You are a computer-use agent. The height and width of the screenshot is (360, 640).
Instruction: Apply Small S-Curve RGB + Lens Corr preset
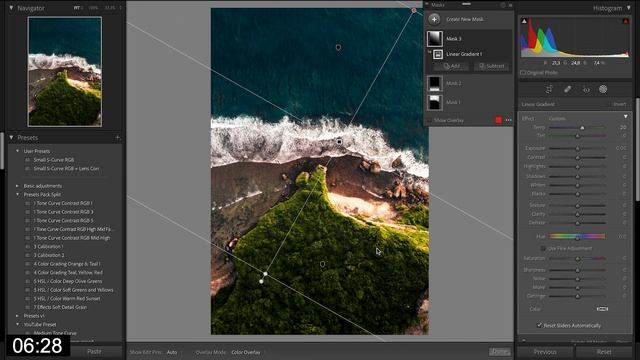[66, 169]
